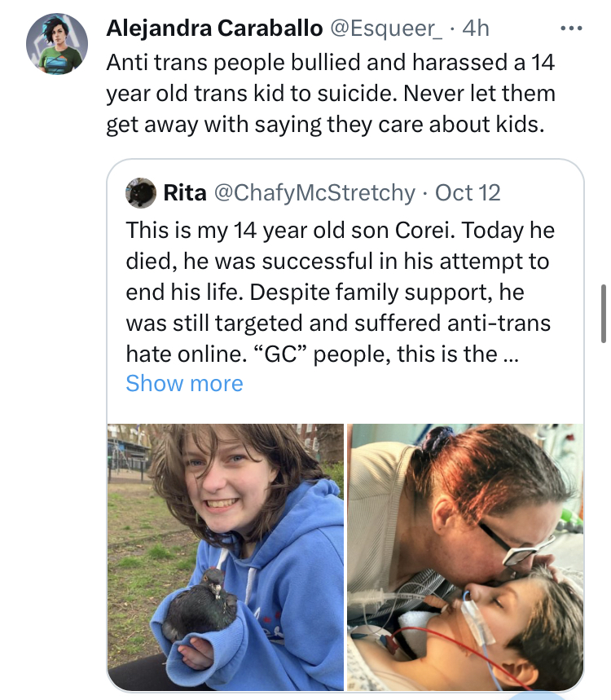Open the left photo with blue hoodie

click(x=226, y=556)
